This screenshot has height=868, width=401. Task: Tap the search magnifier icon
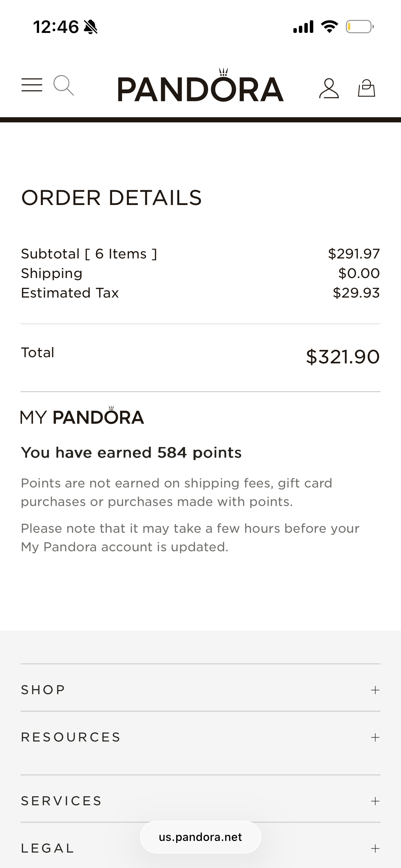coord(63,85)
